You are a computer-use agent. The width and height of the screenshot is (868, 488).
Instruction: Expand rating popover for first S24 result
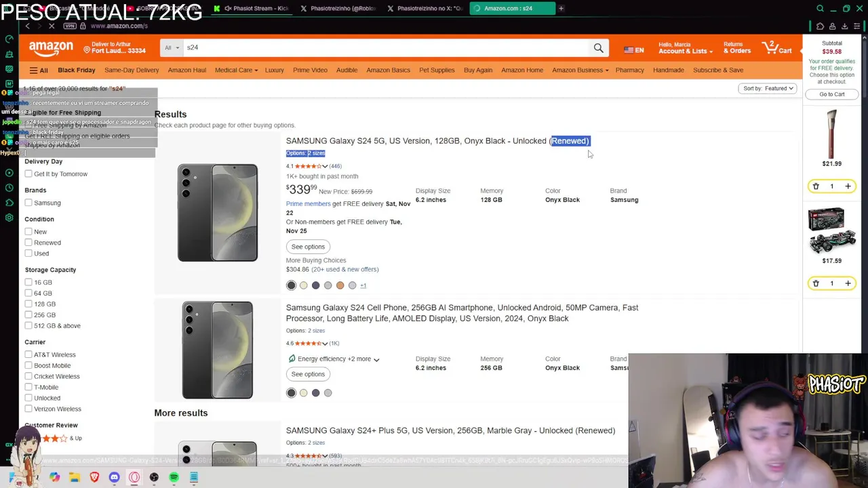325,166
